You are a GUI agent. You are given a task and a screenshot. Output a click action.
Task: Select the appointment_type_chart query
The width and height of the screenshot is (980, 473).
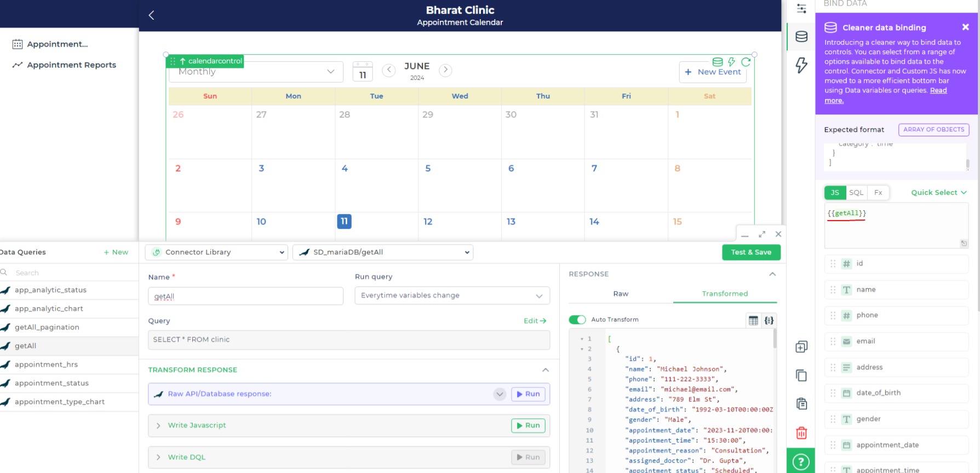(x=69, y=402)
